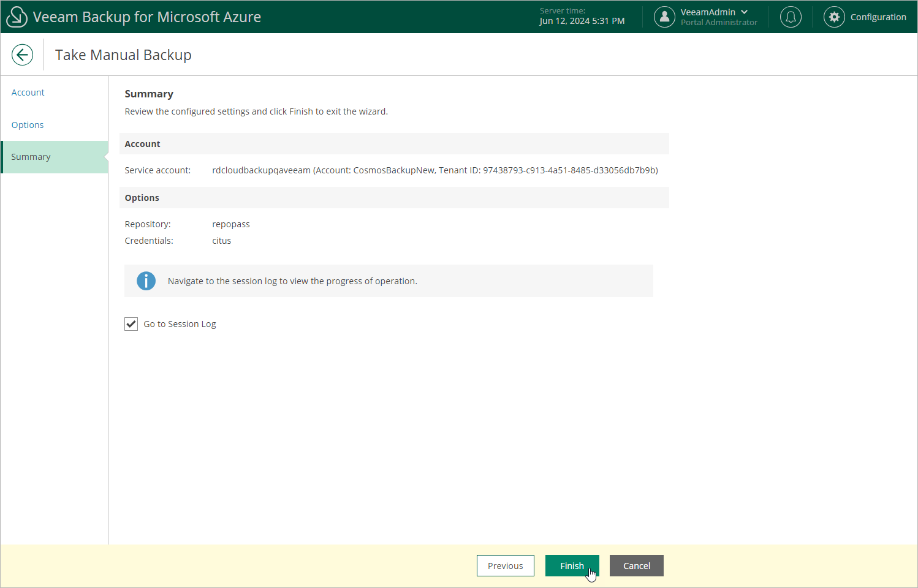
Task: Click Veeam Backup for Microsoft Azure title
Action: [147, 17]
